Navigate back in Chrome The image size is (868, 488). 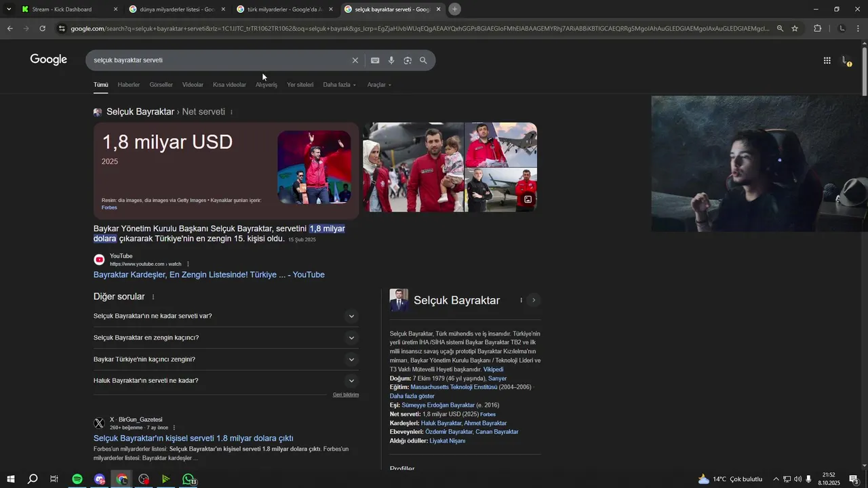[9, 28]
